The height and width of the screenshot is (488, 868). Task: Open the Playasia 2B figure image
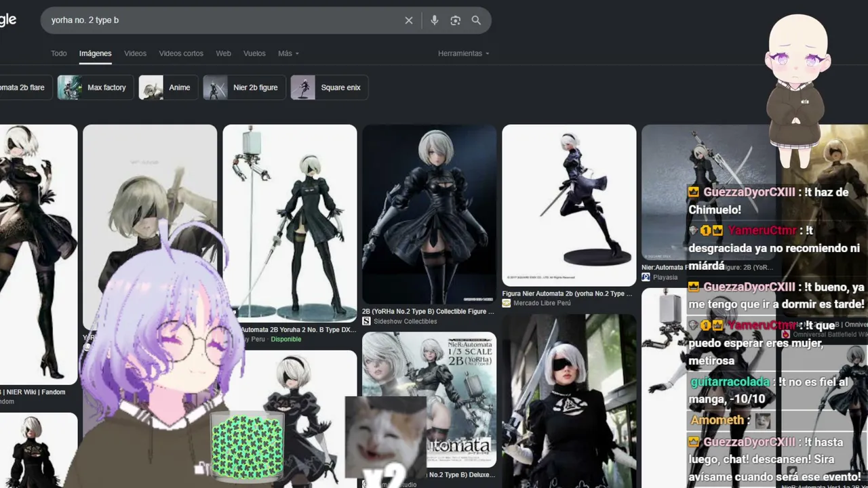(x=708, y=192)
